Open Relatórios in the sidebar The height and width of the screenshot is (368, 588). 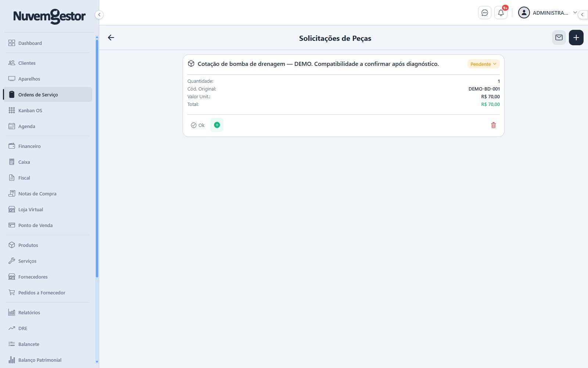click(x=47, y=312)
